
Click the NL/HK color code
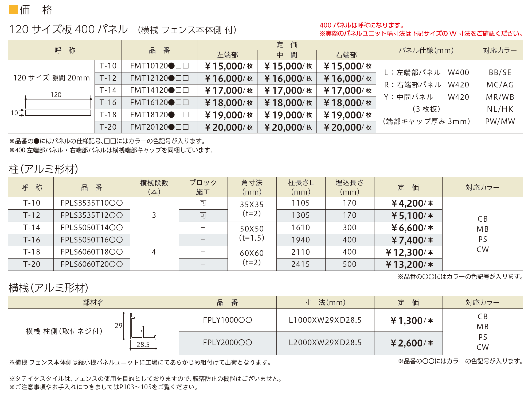(500, 109)
